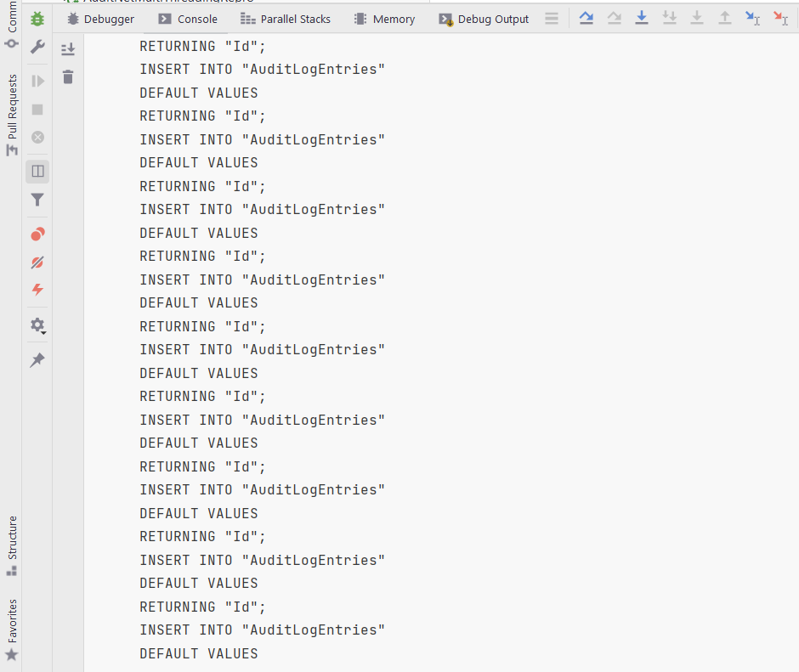
Task: Open the layout options hamburger menu
Action: (x=552, y=18)
